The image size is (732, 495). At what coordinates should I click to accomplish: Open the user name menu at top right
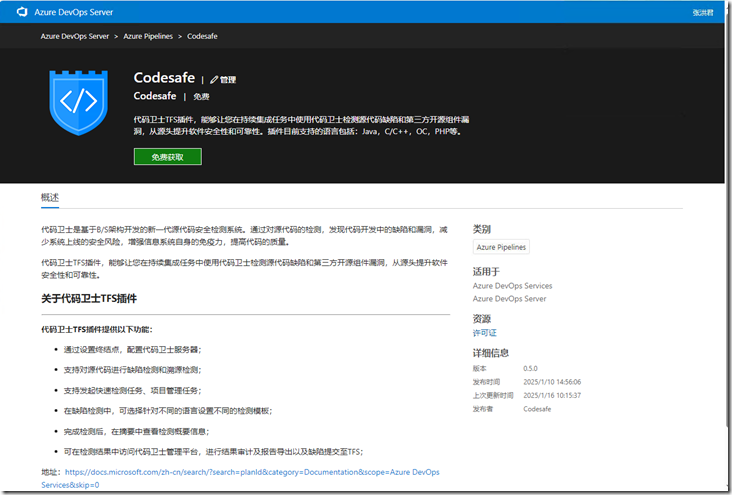[x=702, y=13]
